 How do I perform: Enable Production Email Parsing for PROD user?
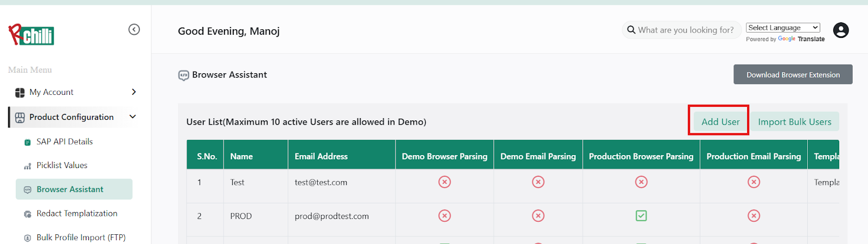tap(754, 216)
